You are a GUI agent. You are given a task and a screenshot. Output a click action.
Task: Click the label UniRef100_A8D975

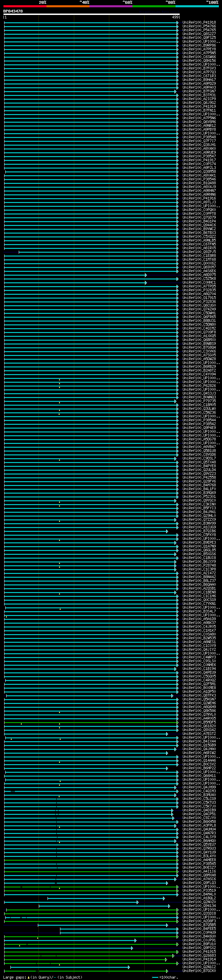click(199, 275)
